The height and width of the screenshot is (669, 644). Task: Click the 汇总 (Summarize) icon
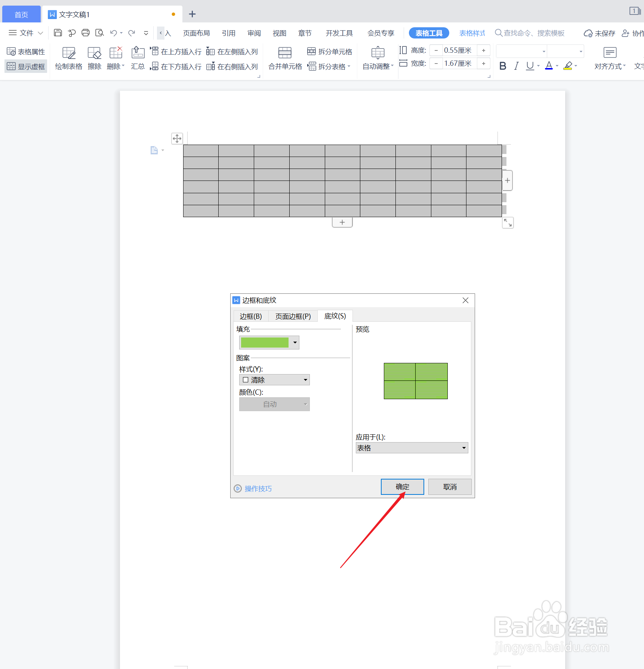click(138, 58)
